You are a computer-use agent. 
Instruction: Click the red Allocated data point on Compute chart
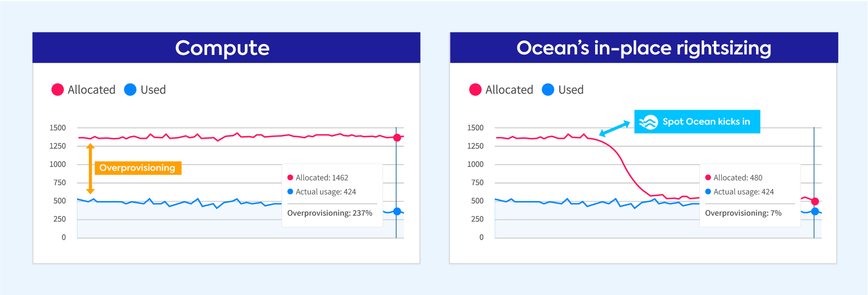(x=397, y=137)
